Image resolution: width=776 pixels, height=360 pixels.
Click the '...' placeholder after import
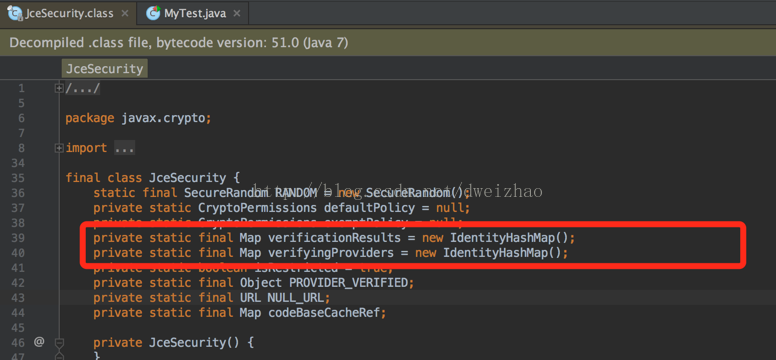coord(124,148)
